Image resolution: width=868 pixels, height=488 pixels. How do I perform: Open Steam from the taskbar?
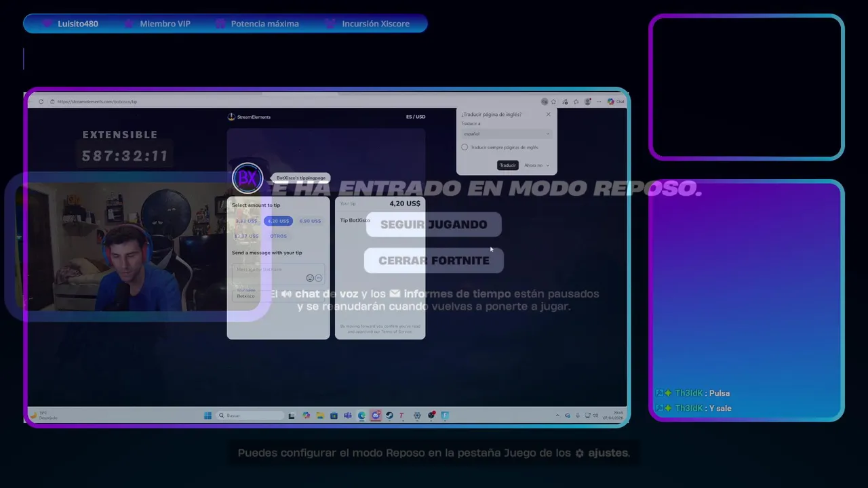pyautogui.click(x=389, y=415)
